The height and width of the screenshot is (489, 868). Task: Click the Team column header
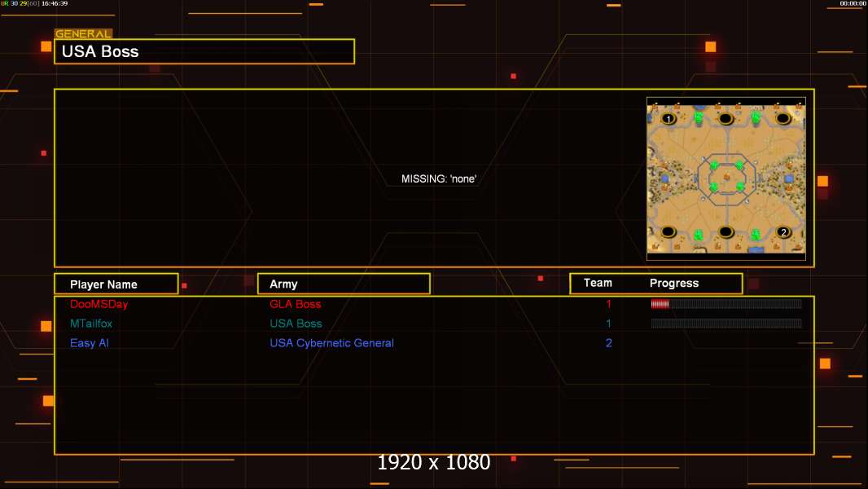(598, 283)
